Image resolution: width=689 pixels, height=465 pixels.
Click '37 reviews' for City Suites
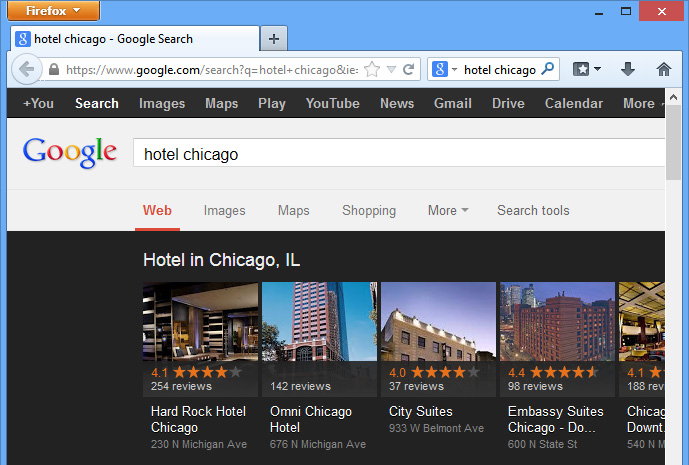pos(416,386)
